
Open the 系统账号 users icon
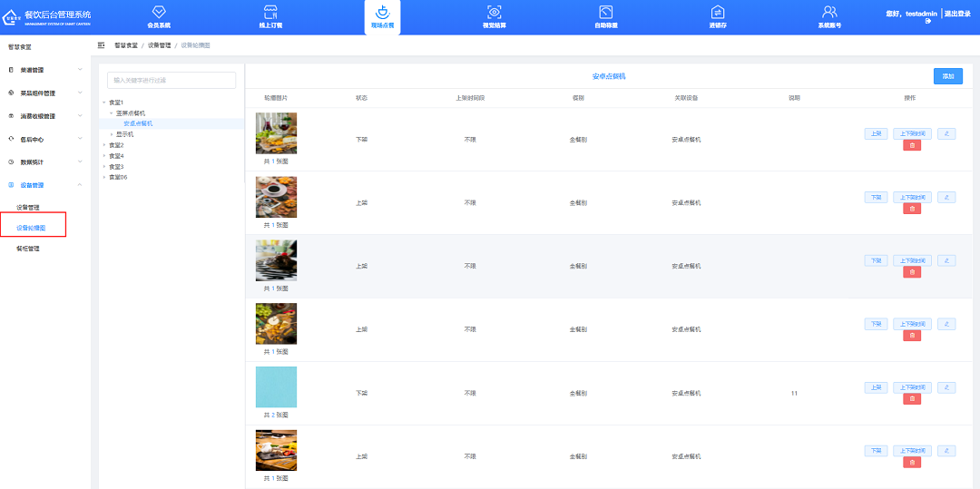tap(828, 12)
